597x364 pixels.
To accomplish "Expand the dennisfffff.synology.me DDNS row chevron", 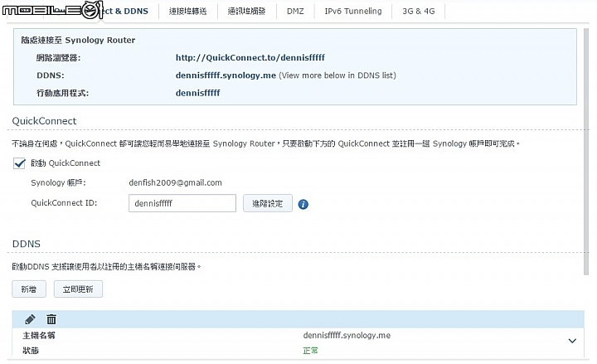I will (572, 341).
